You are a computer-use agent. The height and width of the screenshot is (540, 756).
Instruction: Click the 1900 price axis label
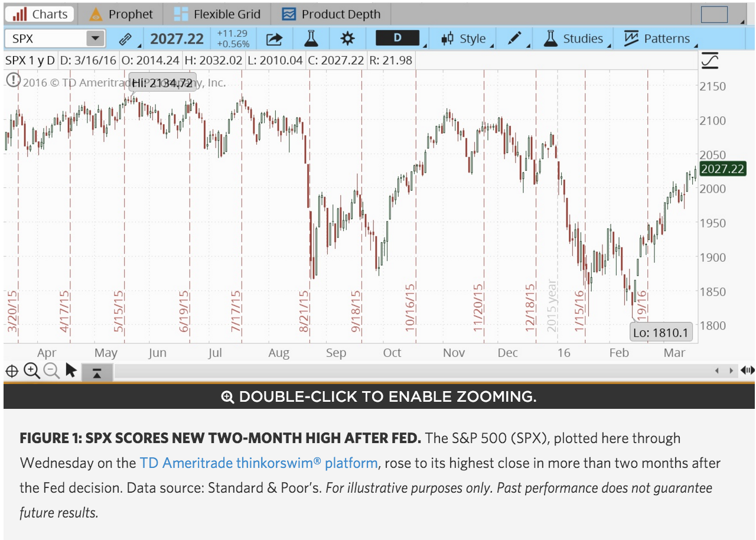pyautogui.click(x=713, y=257)
